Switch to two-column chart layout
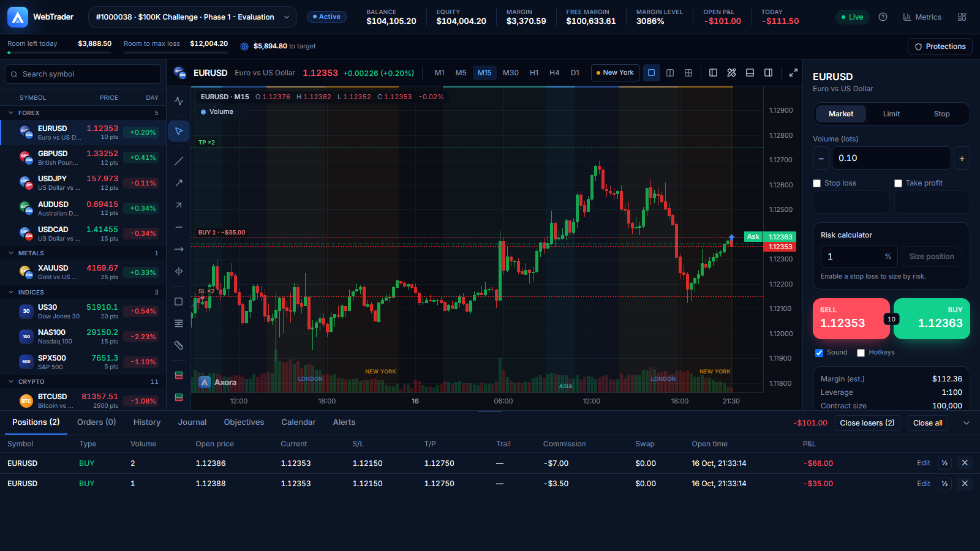This screenshot has width=980, height=551. pos(670,73)
